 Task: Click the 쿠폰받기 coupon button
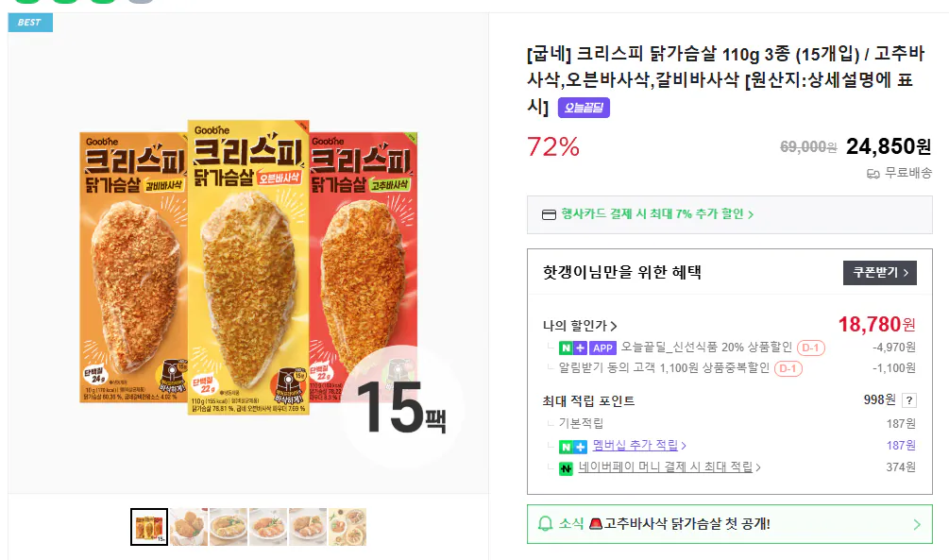point(879,273)
